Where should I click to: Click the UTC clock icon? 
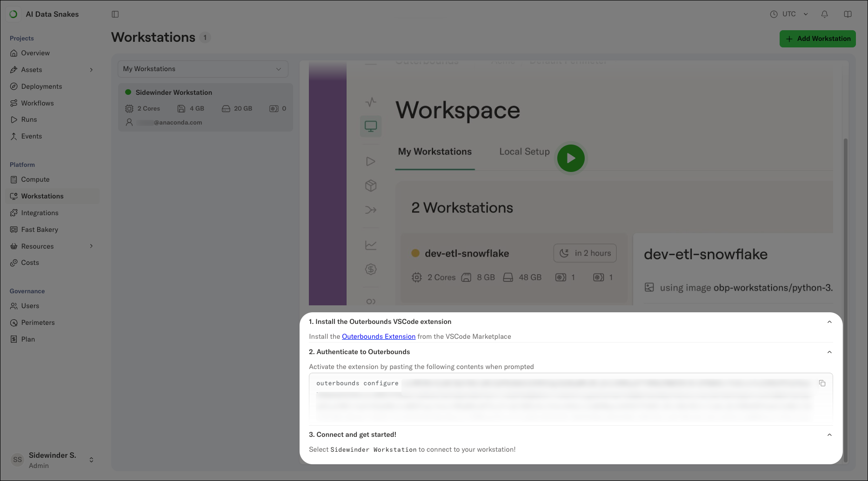(774, 14)
